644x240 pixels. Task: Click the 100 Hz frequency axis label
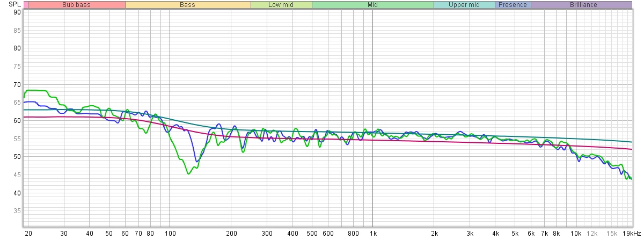170,234
